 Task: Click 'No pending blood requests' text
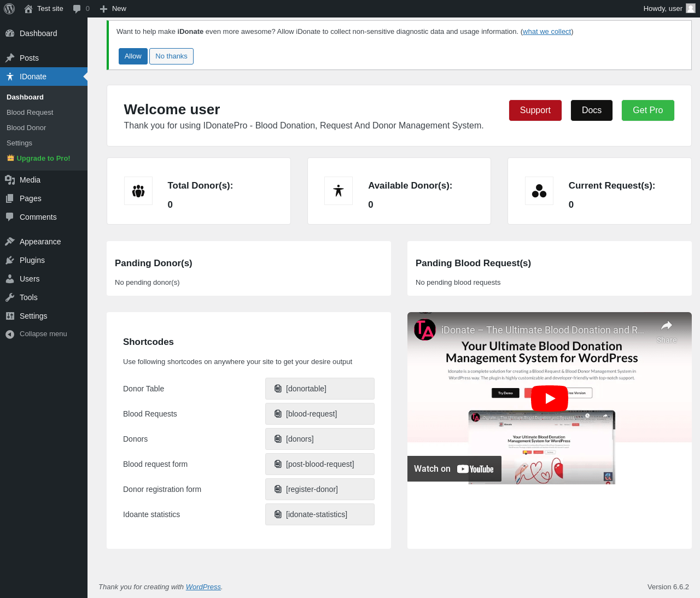coord(458,283)
